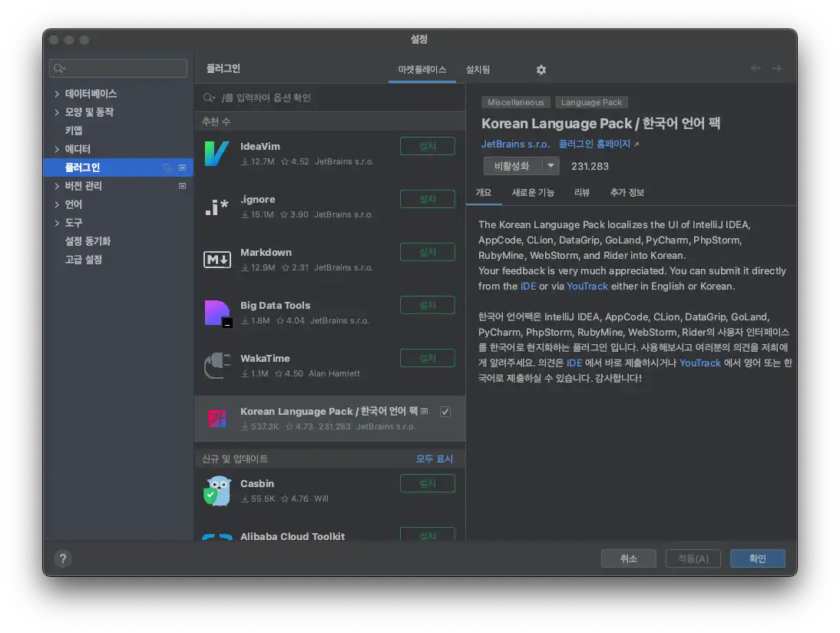840x633 pixels.
Task: Click the help question mark button
Action: pos(63,558)
